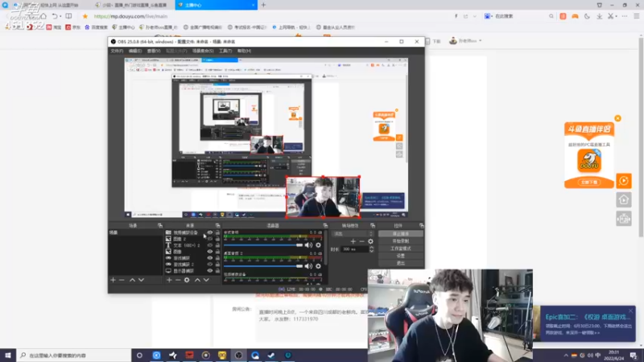
Task: Click the upper mixer channel volume slider
Action: click(263, 245)
